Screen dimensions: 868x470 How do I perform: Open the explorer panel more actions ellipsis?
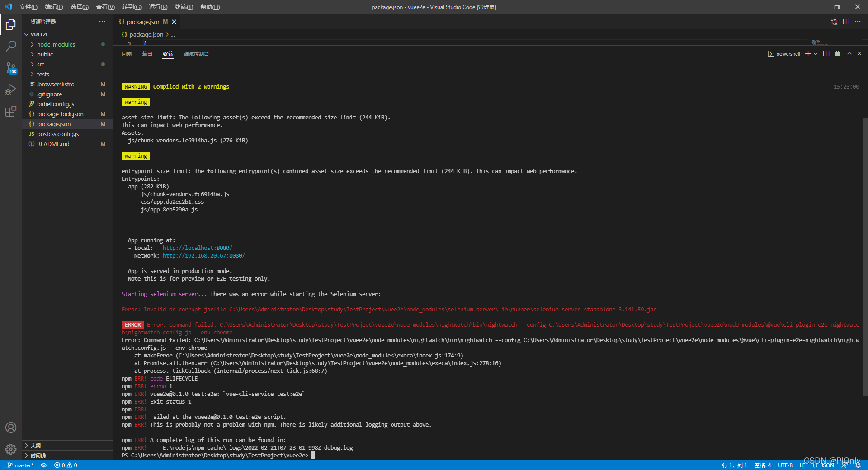click(102, 22)
